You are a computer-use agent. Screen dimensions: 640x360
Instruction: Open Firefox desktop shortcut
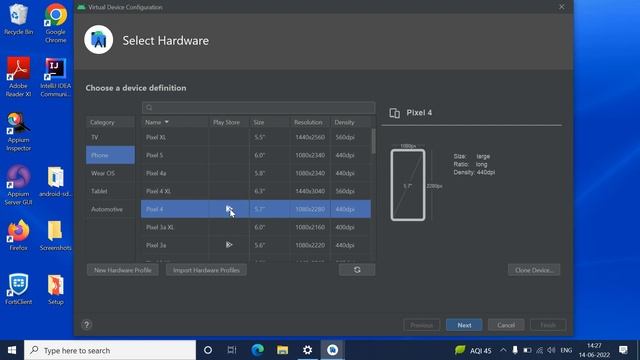tap(18, 235)
